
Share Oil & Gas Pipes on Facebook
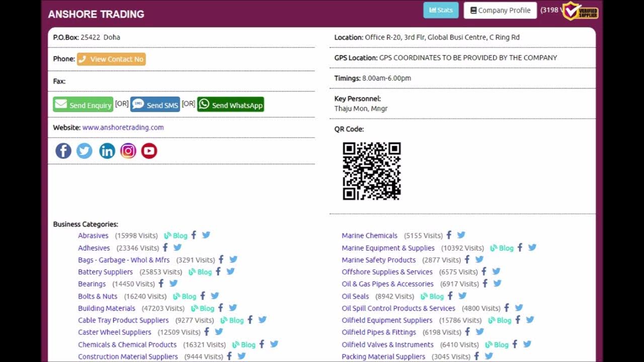click(x=485, y=284)
